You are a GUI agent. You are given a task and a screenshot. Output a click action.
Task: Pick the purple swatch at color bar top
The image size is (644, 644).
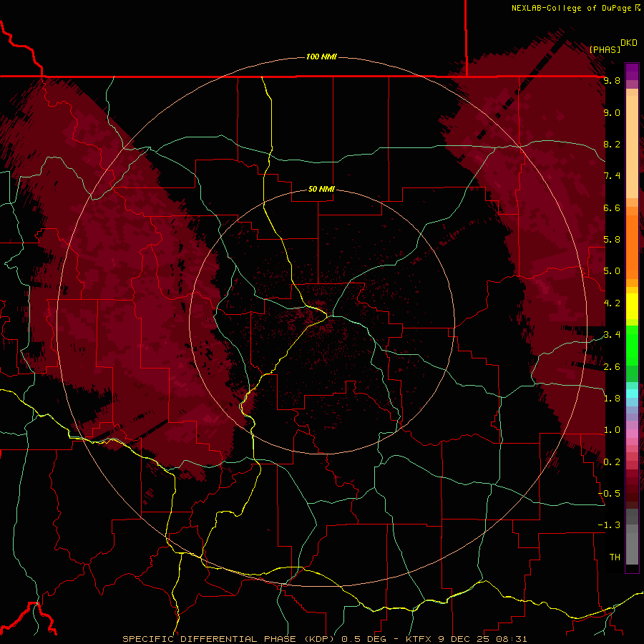point(632,72)
